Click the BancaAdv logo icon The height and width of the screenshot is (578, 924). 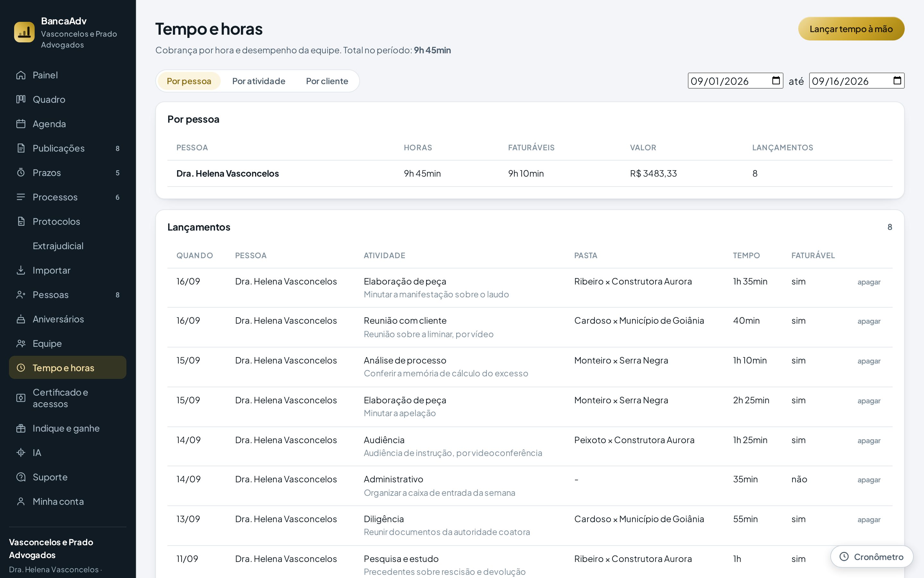point(24,32)
